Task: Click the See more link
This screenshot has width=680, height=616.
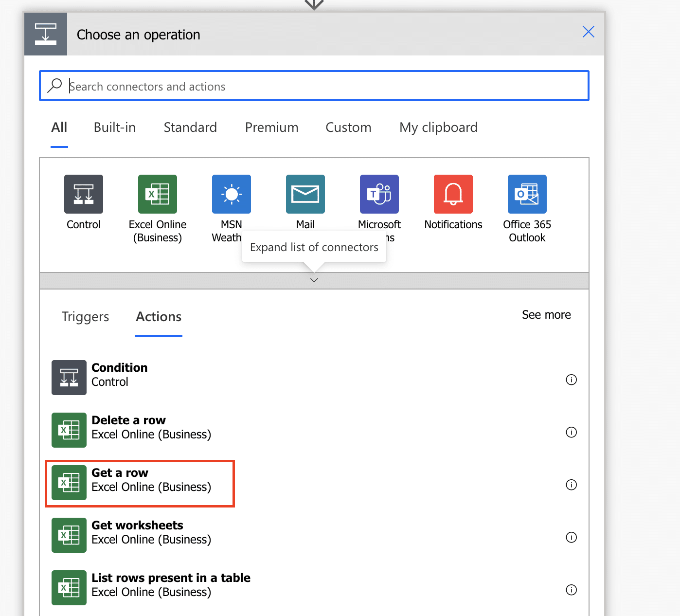Action: [x=546, y=315]
